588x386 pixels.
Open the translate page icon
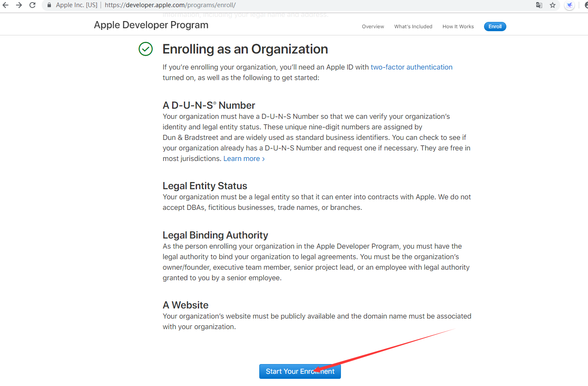[539, 5]
